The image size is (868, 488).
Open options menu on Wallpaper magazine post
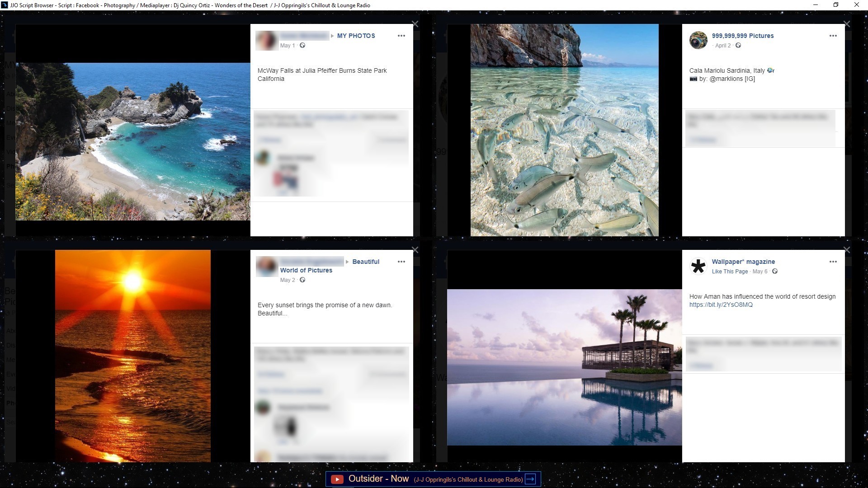[833, 262]
